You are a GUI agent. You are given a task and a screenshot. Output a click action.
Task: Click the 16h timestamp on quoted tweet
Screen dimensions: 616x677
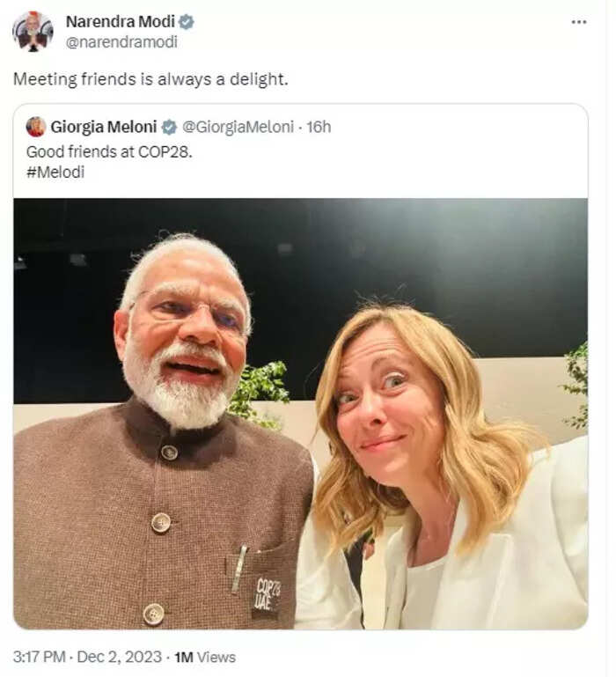click(319, 127)
